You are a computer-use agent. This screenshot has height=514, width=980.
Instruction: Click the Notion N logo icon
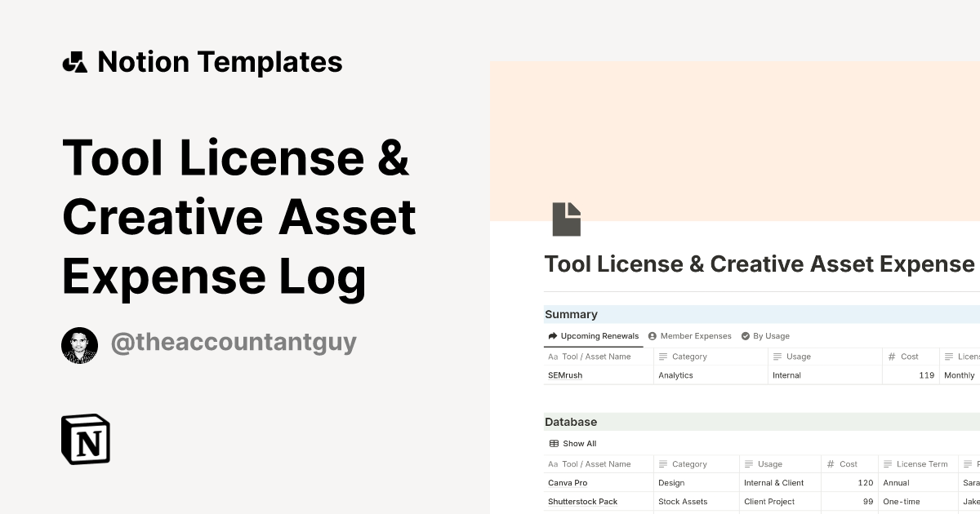(86, 439)
